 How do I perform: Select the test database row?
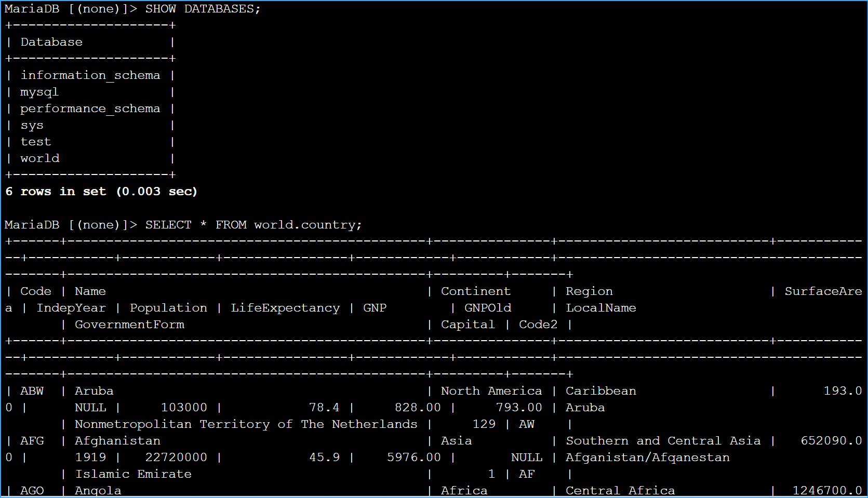pyautogui.click(x=35, y=141)
